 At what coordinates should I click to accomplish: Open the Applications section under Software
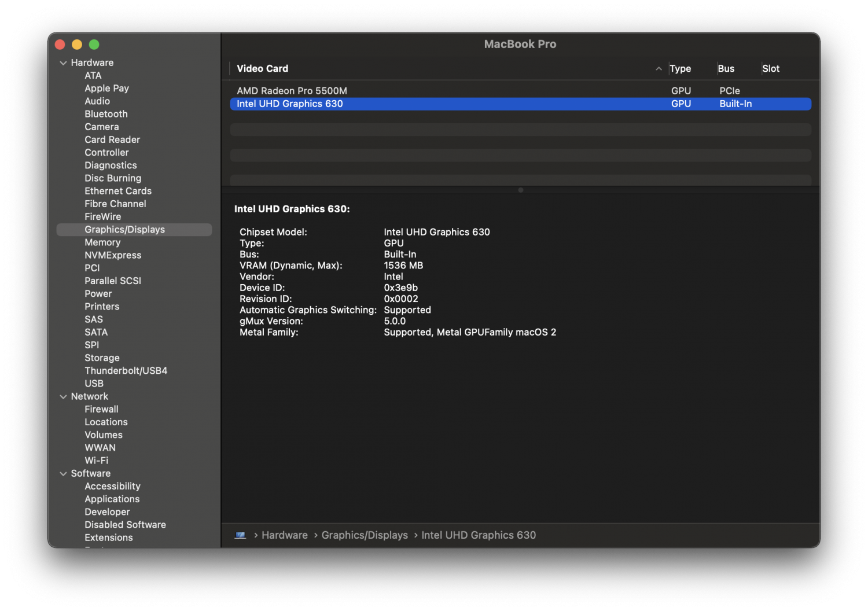pos(112,499)
